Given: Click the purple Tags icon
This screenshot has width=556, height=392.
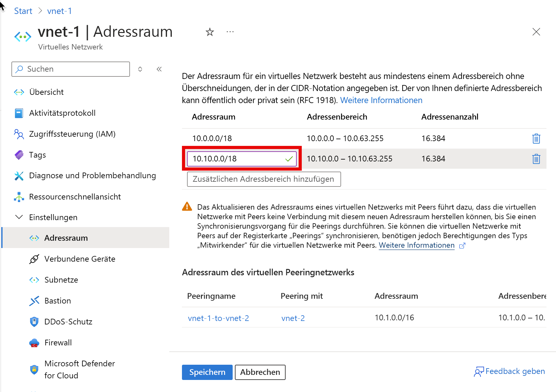Looking at the screenshot, I should tap(19, 155).
